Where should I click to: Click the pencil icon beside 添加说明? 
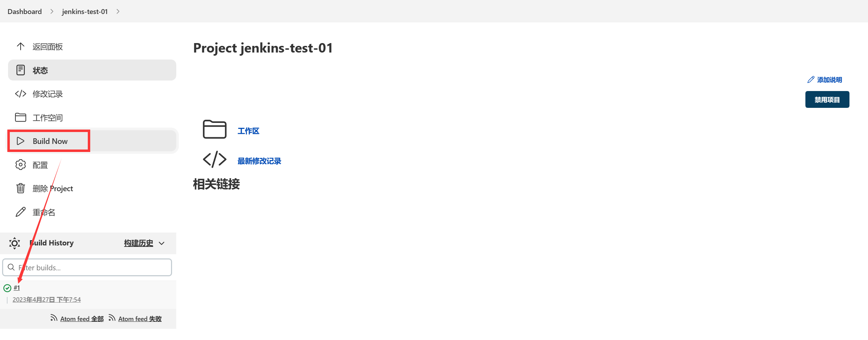point(811,80)
